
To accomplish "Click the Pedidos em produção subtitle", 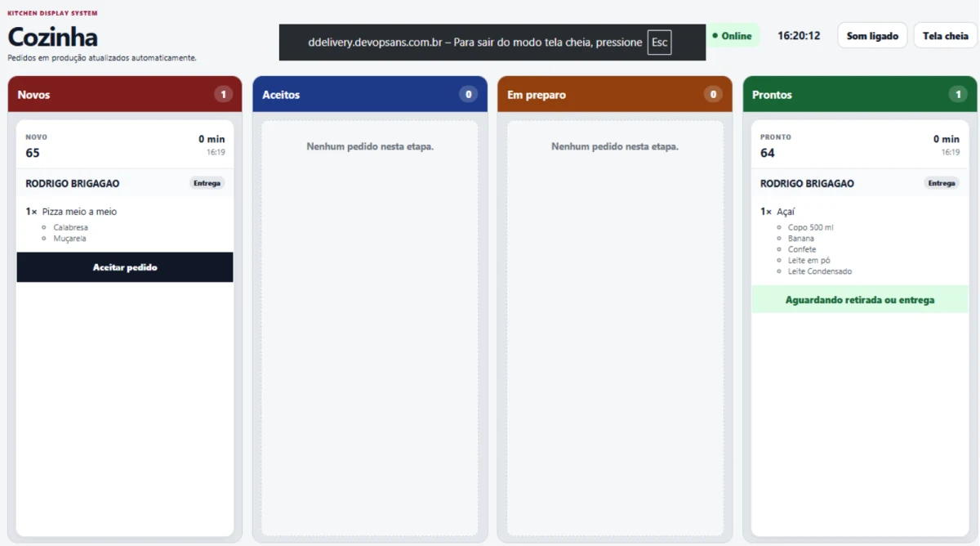I will tap(102, 58).
